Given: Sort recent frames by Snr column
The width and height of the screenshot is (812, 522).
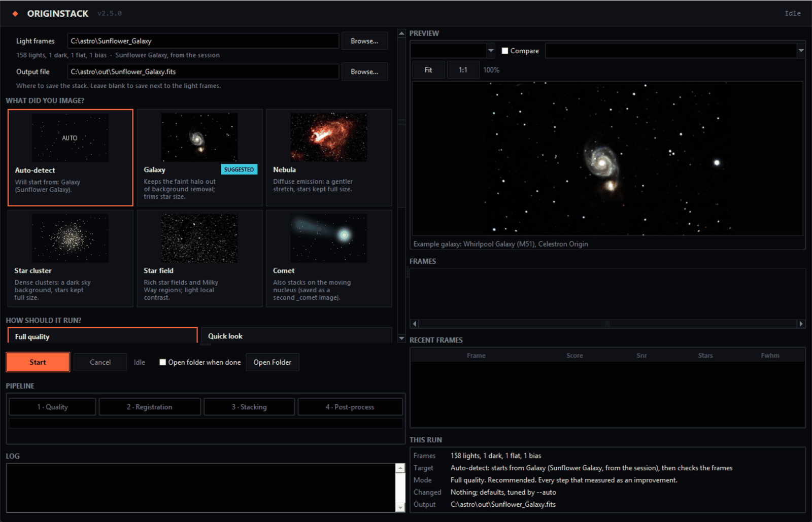Looking at the screenshot, I should [x=641, y=356].
